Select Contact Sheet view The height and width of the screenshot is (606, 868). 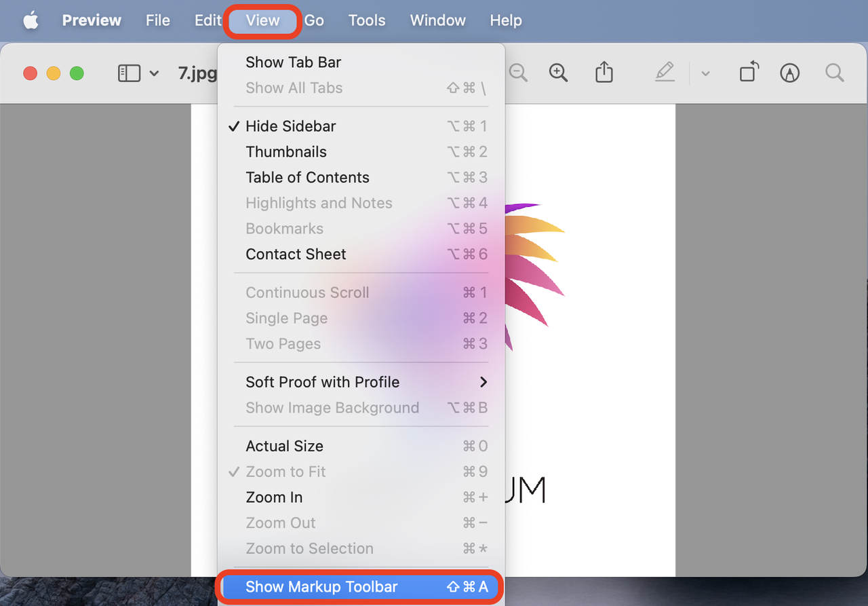point(361,254)
